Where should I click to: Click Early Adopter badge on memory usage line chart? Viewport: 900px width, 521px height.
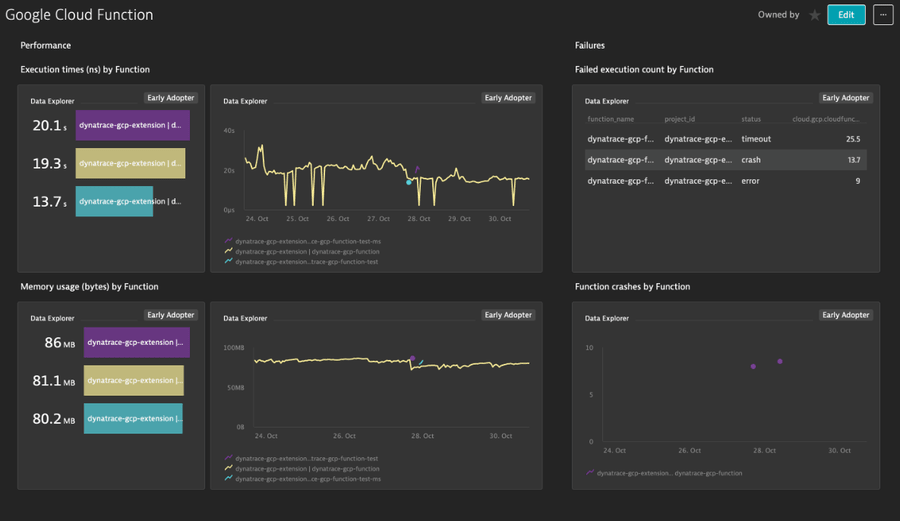coord(508,315)
